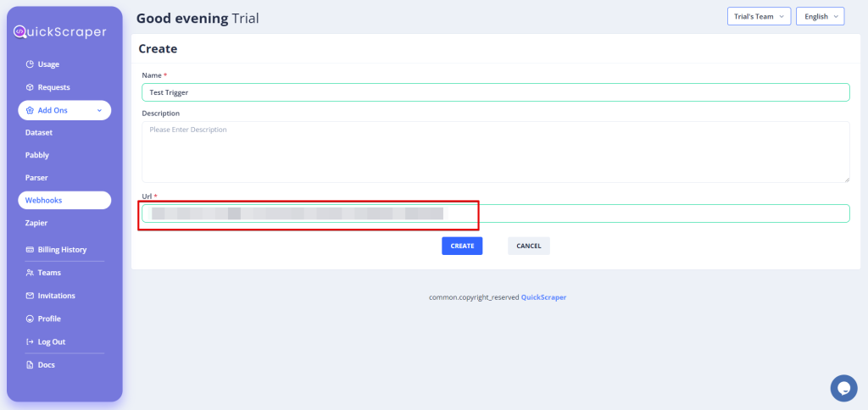The width and height of the screenshot is (868, 410).
Task: Click the Billing History card icon
Action: (30, 250)
